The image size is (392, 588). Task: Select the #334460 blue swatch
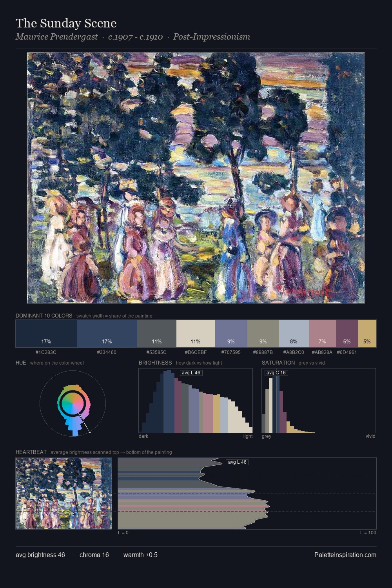click(107, 334)
